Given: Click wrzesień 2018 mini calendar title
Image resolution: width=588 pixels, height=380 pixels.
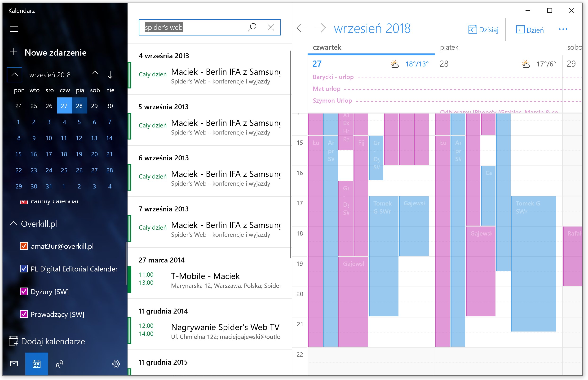Looking at the screenshot, I should coord(50,75).
